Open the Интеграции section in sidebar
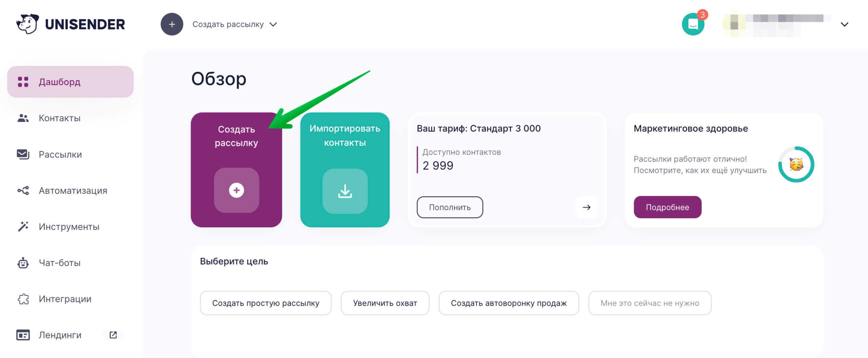The height and width of the screenshot is (358, 868). [x=64, y=299]
